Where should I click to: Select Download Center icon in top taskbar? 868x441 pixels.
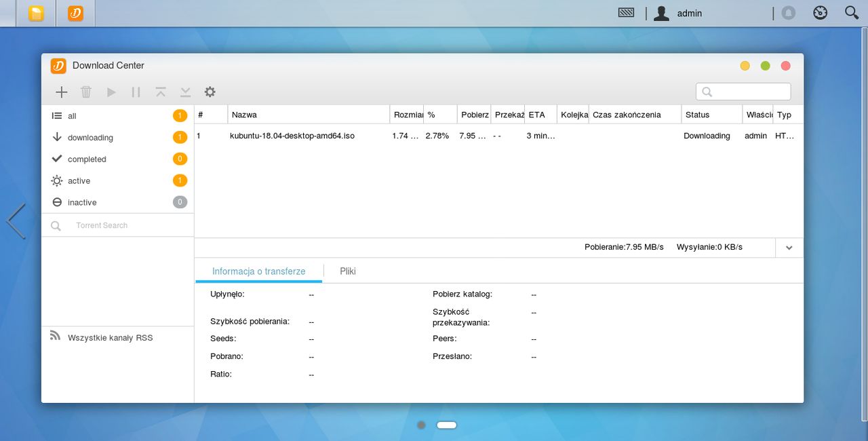pos(75,13)
